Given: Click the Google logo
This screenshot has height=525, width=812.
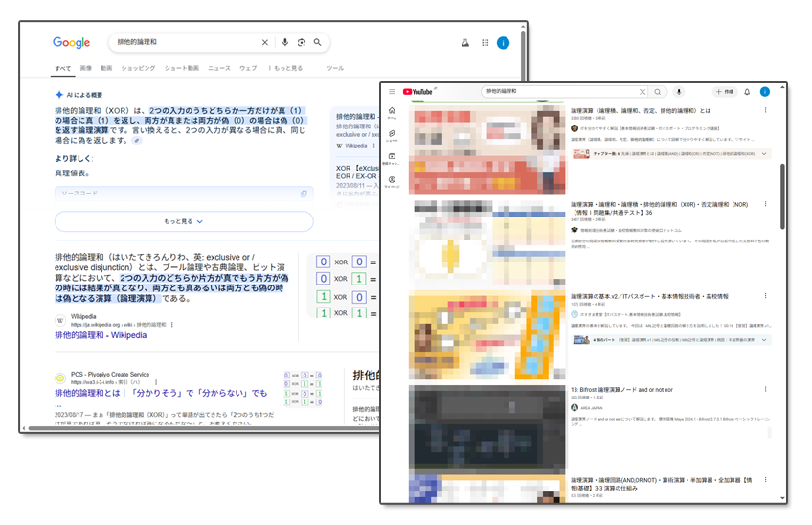Looking at the screenshot, I should point(72,42).
